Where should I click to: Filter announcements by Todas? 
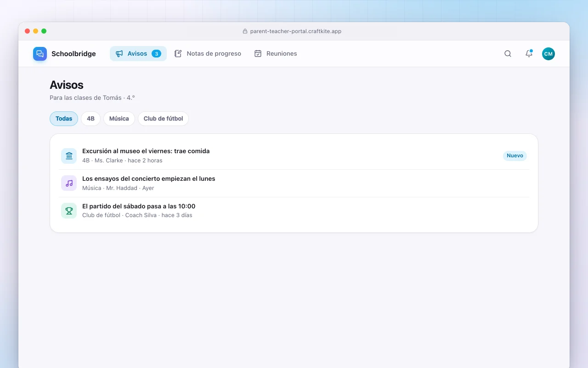pyautogui.click(x=64, y=119)
